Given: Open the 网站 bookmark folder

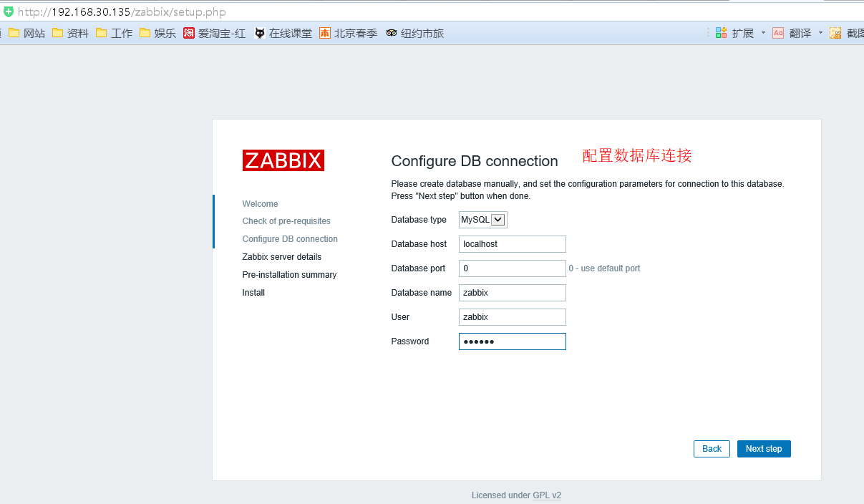Looking at the screenshot, I should point(27,33).
